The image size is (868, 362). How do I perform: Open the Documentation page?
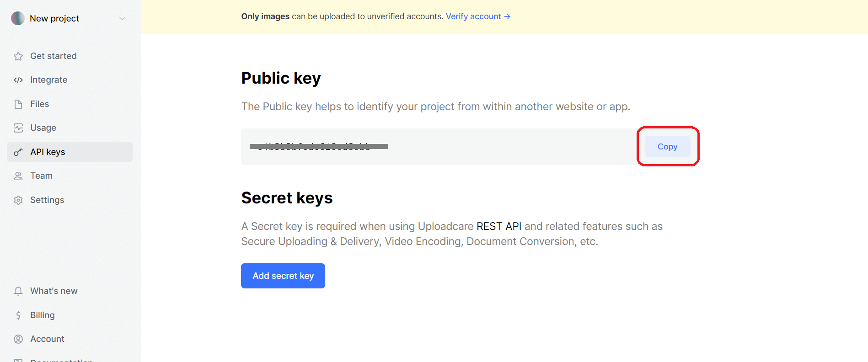pyautogui.click(x=62, y=360)
